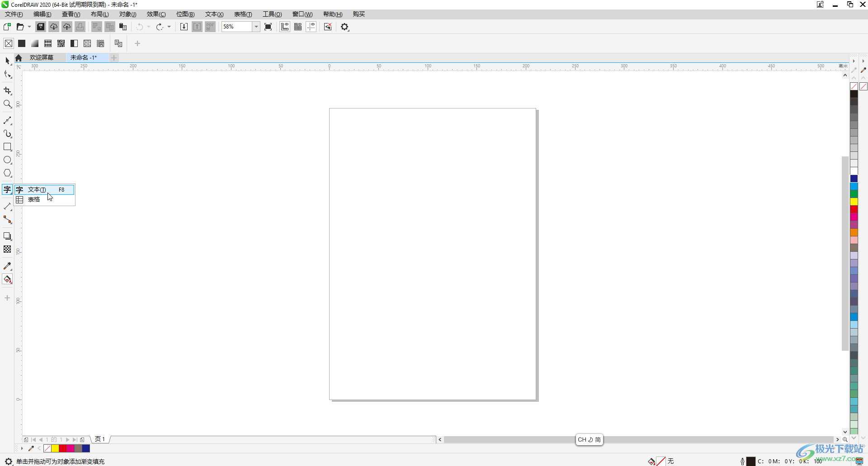
Task: Expand the document palette flyout arrow
Action: pyautogui.click(x=22, y=448)
